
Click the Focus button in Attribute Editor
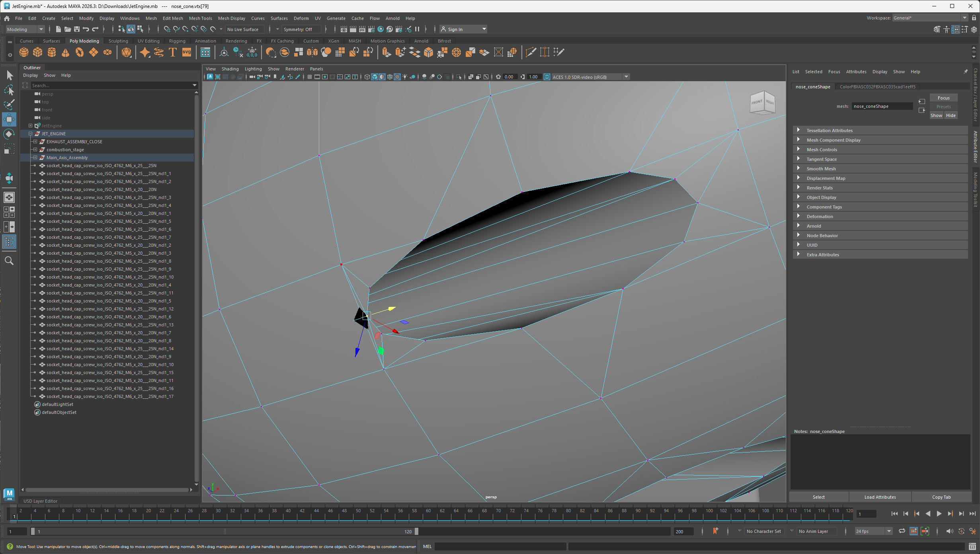943,98
